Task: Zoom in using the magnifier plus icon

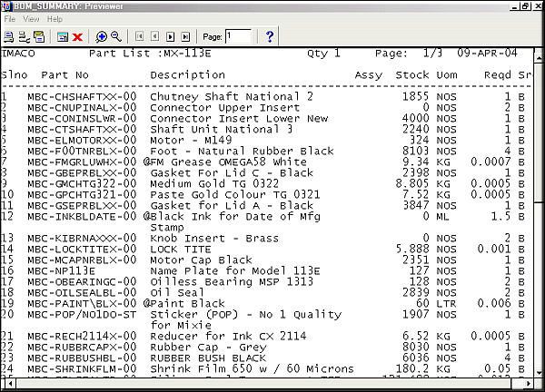Action: click(102, 36)
